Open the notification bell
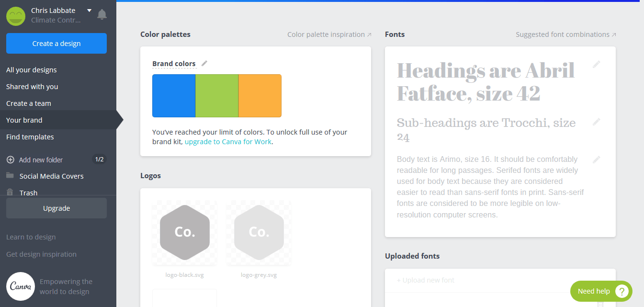This screenshot has height=307, width=644. point(102,14)
